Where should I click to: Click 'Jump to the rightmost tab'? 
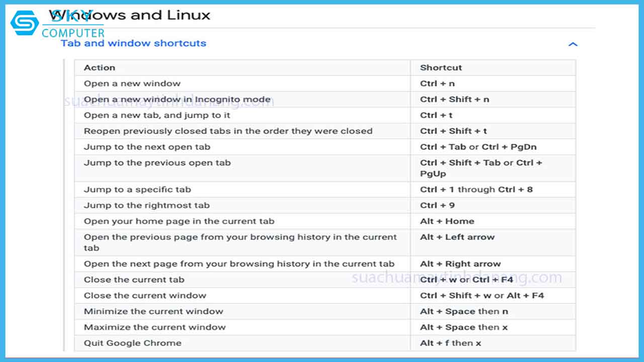coord(146,205)
